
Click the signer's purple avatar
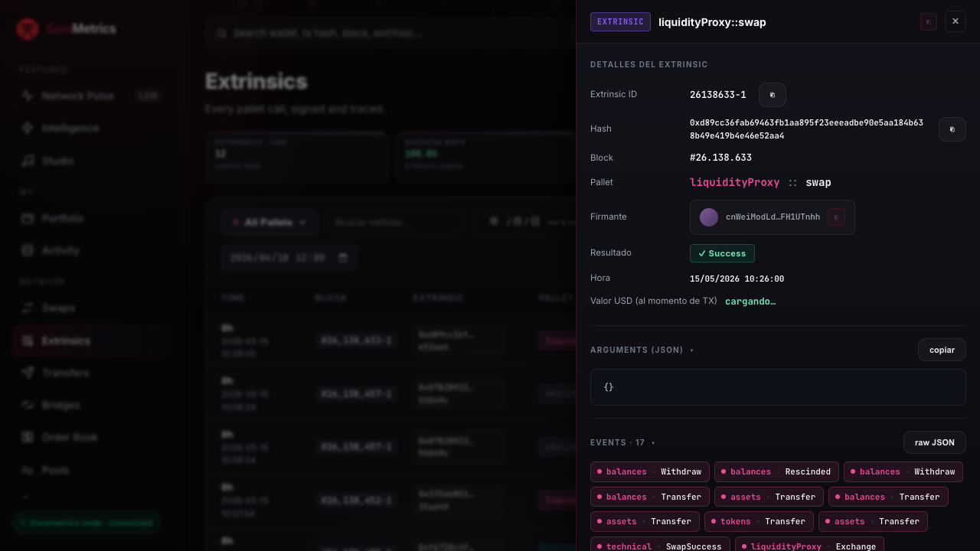coord(709,217)
